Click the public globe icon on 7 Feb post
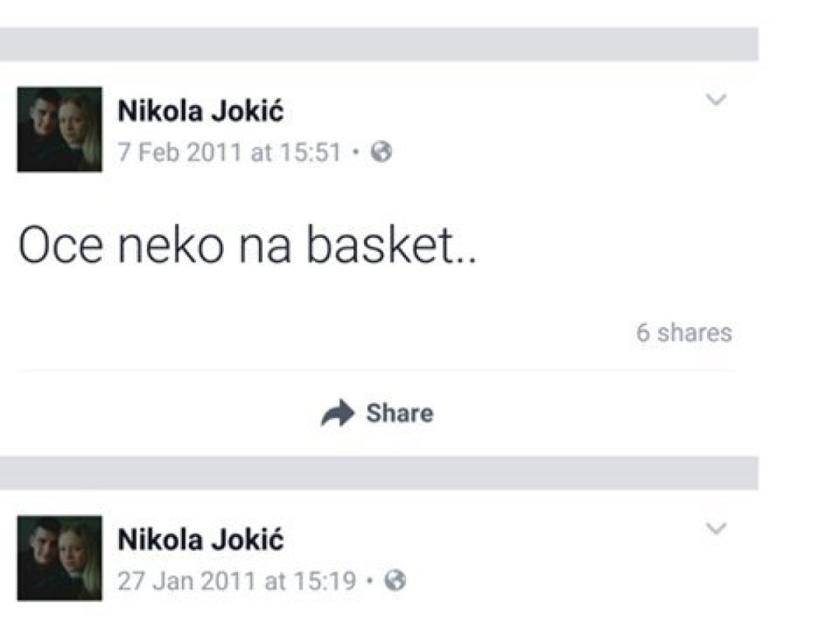This screenshot has width=840, height=642. click(381, 153)
